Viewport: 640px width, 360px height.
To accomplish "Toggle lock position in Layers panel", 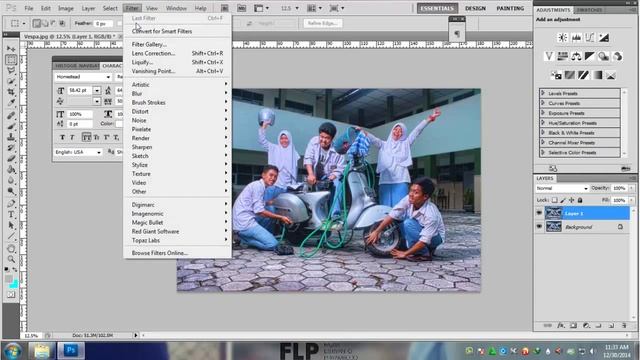I will [571, 200].
